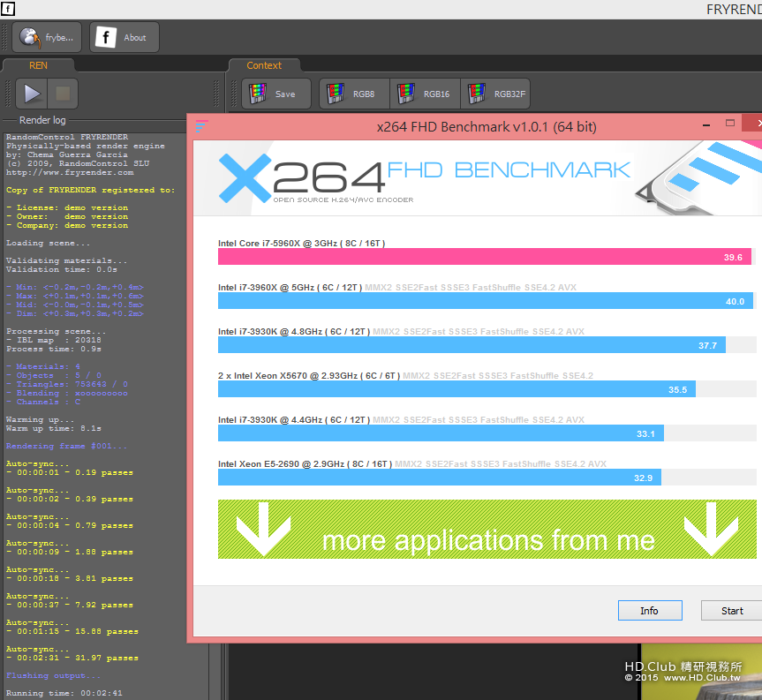Open the 'more applications from me' banner
Viewport: 762px width, 700px height.
tap(487, 529)
